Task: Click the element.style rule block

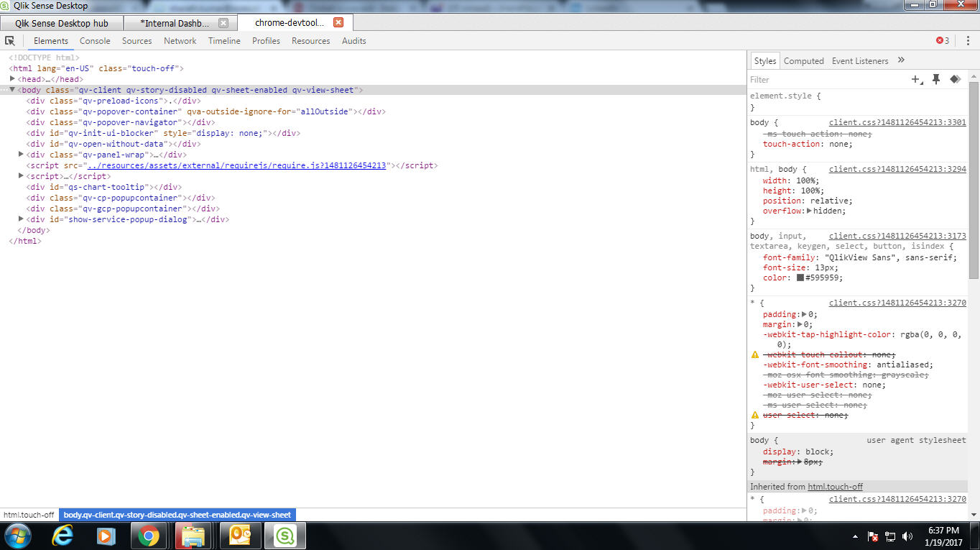Action: 856,101
